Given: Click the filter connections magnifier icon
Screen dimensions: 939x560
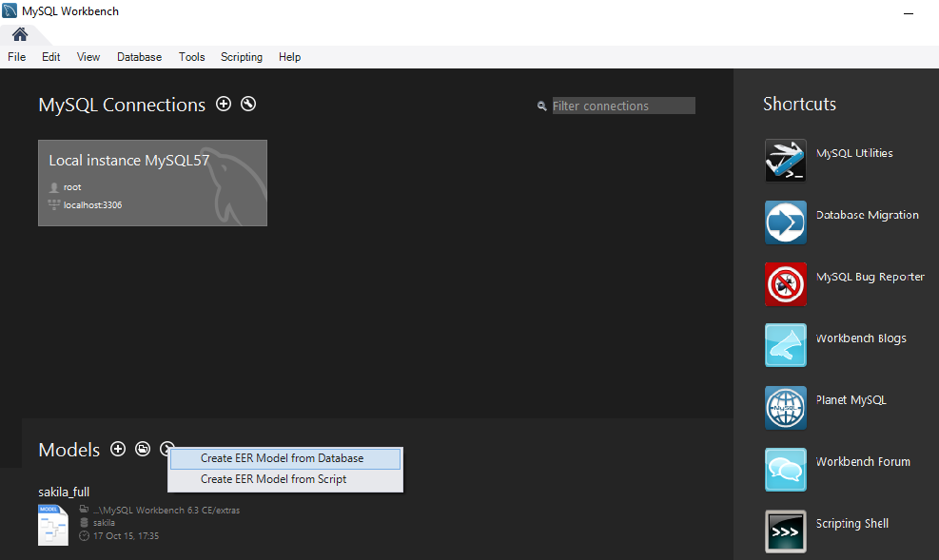Looking at the screenshot, I should point(542,106).
